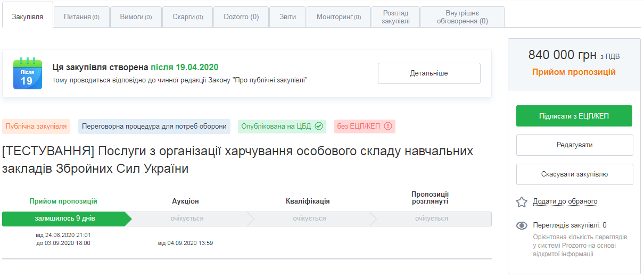Click the Скасувати закупівлю button

[x=574, y=174]
